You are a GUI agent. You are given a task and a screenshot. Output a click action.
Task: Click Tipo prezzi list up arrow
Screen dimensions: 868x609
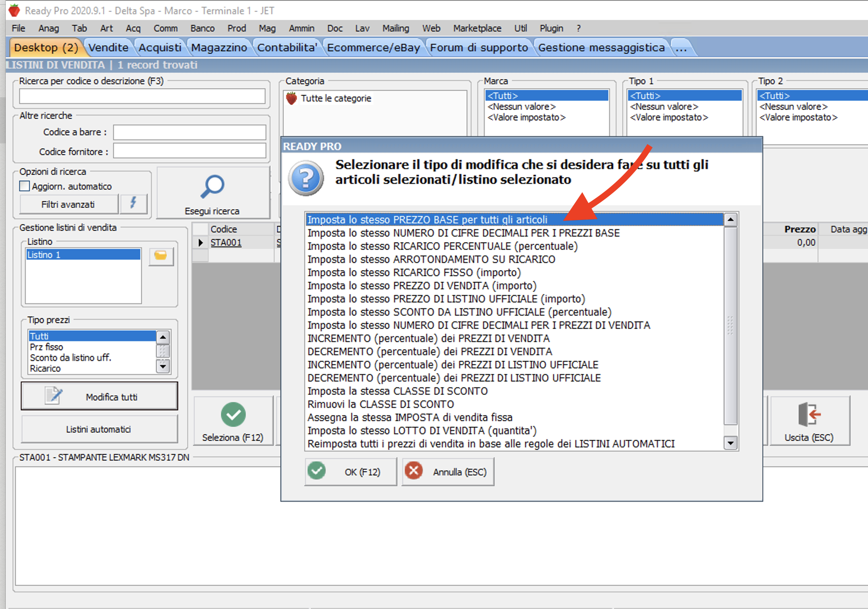point(163,337)
